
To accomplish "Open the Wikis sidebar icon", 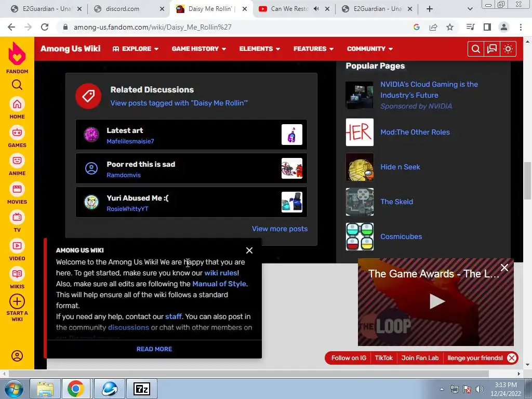I will [x=17, y=274].
